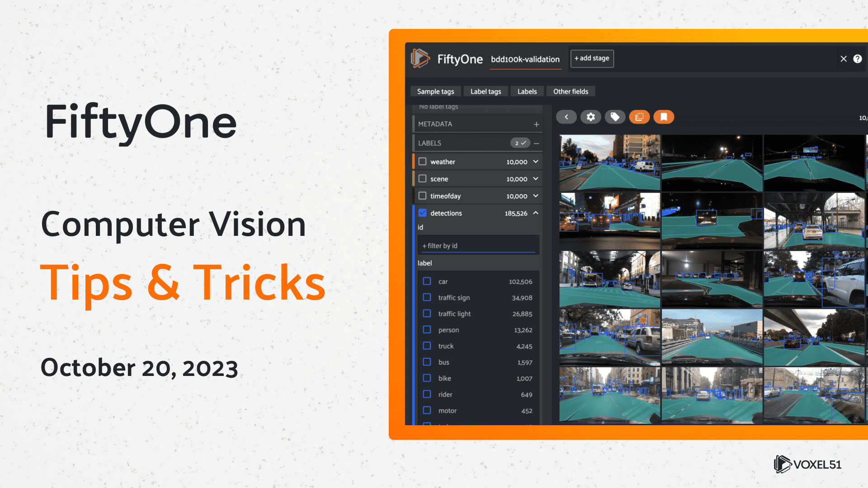Enable the weather label checkbox
The image size is (868, 488).
[422, 162]
